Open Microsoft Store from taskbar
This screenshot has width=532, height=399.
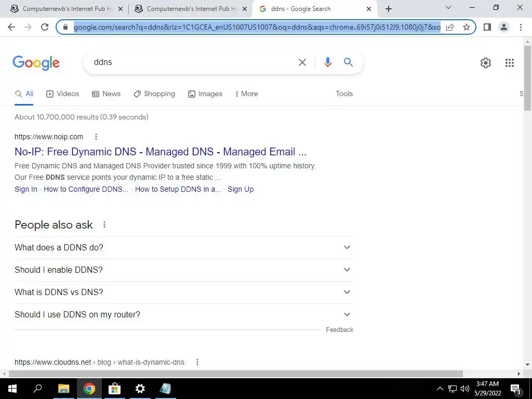tap(115, 389)
